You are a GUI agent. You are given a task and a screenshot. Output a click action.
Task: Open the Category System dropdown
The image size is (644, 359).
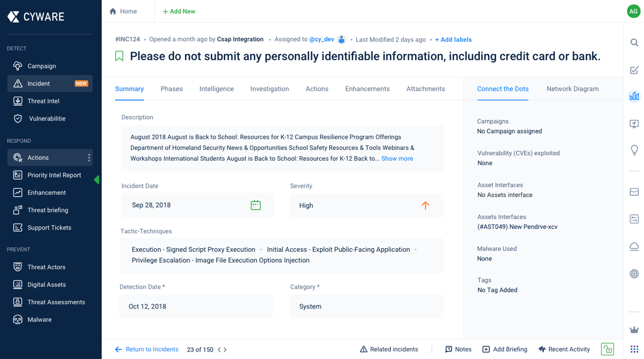click(366, 306)
